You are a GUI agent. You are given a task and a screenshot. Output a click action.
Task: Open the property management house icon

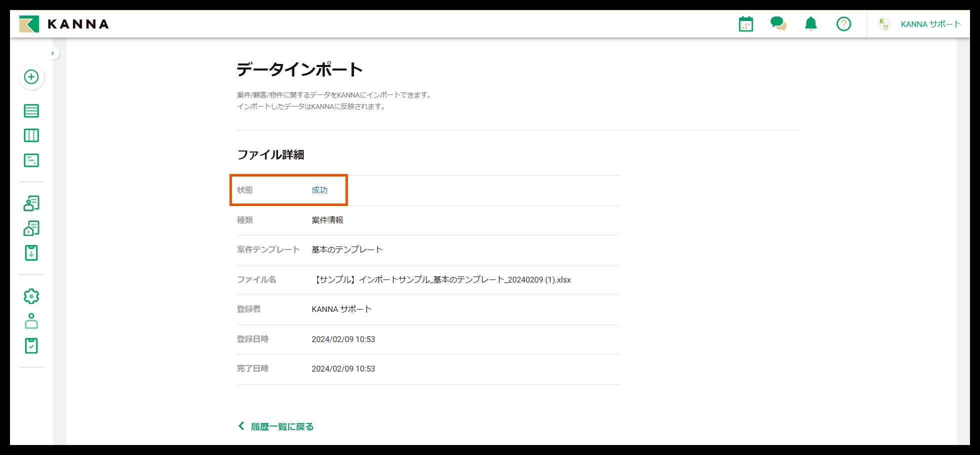(x=31, y=228)
